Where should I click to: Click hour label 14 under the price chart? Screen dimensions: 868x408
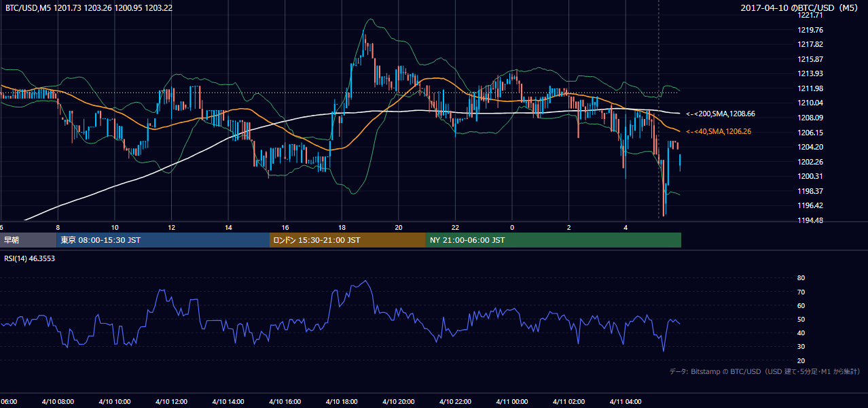pyautogui.click(x=228, y=227)
